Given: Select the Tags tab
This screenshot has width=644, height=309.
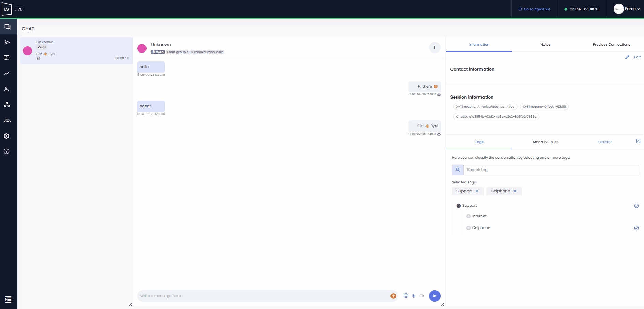Looking at the screenshot, I should tap(479, 142).
